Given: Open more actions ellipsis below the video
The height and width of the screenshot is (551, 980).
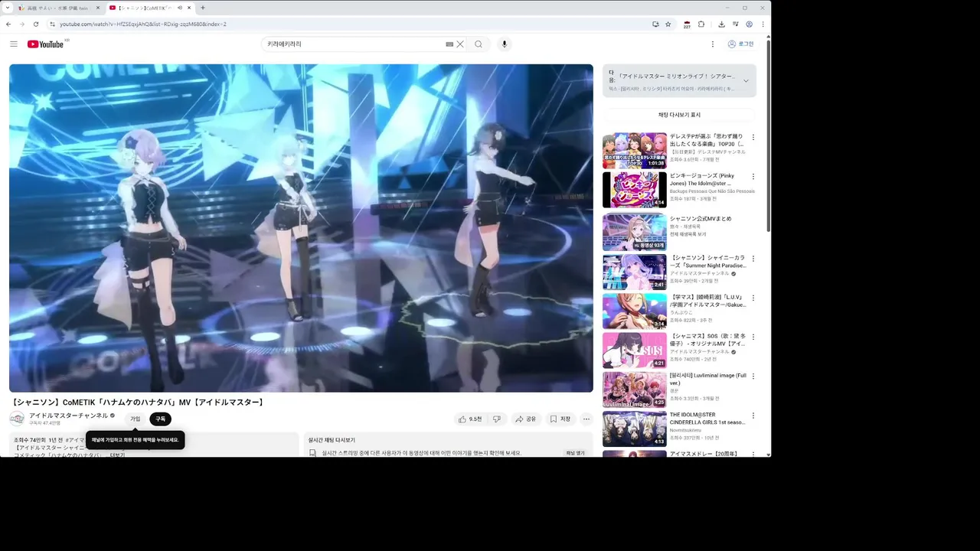Looking at the screenshot, I should 586,419.
